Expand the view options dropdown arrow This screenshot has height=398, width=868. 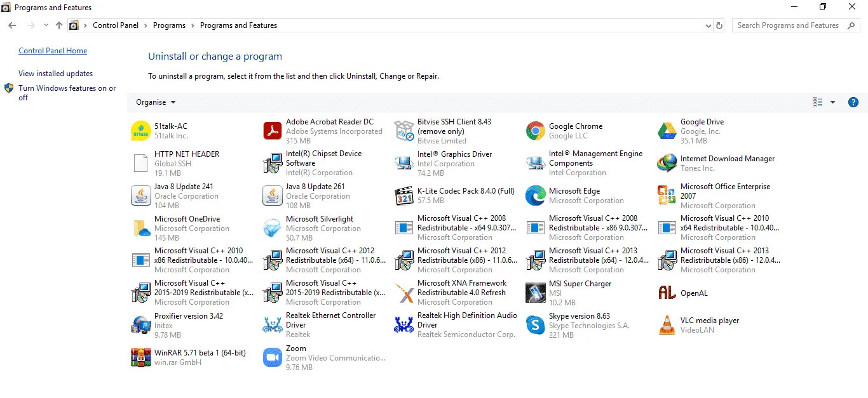click(832, 102)
